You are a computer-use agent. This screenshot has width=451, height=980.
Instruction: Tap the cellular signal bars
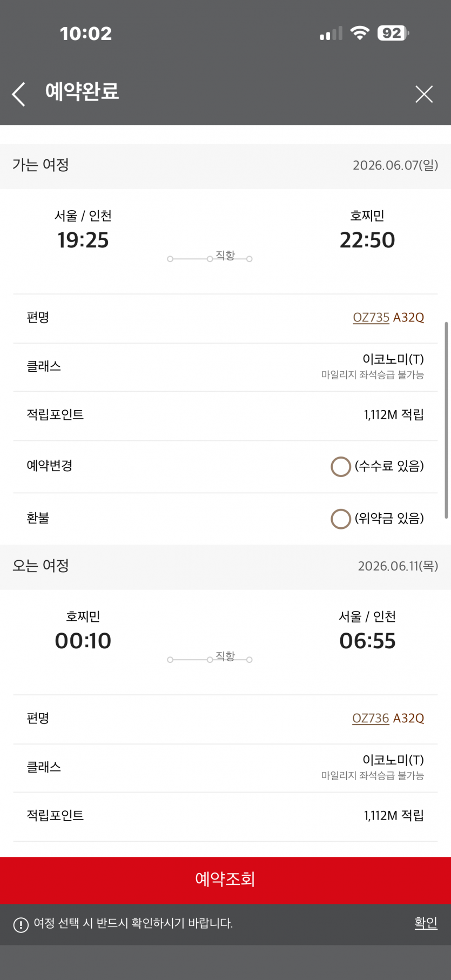pyautogui.click(x=331, y=34)
